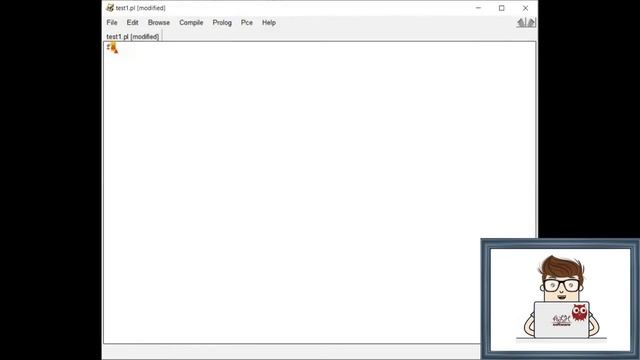
Task: Click inside the editor text area
Action: pyautogui.click(x=320, y=192)
